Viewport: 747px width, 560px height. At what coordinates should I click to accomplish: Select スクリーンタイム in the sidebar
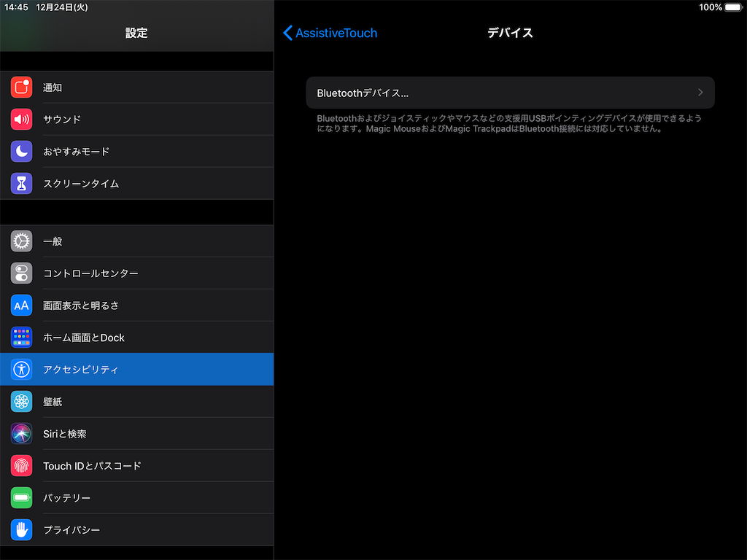tap(136, 183)
